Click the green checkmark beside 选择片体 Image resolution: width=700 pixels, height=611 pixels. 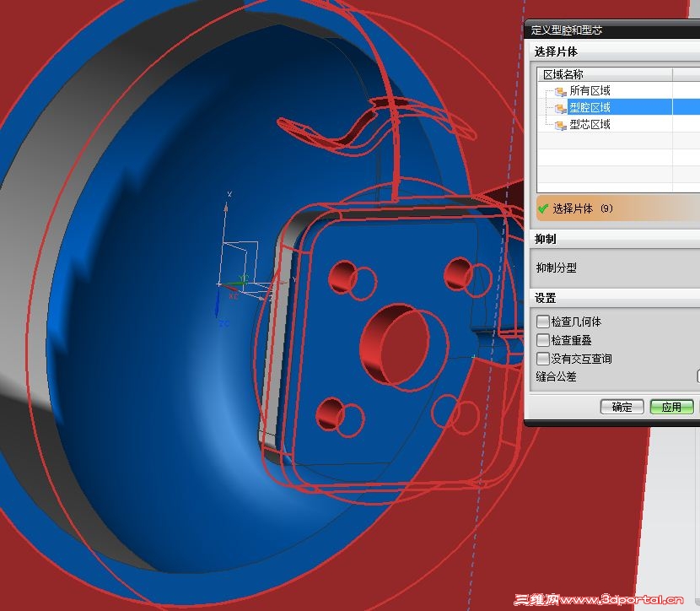tap(543, 208)
